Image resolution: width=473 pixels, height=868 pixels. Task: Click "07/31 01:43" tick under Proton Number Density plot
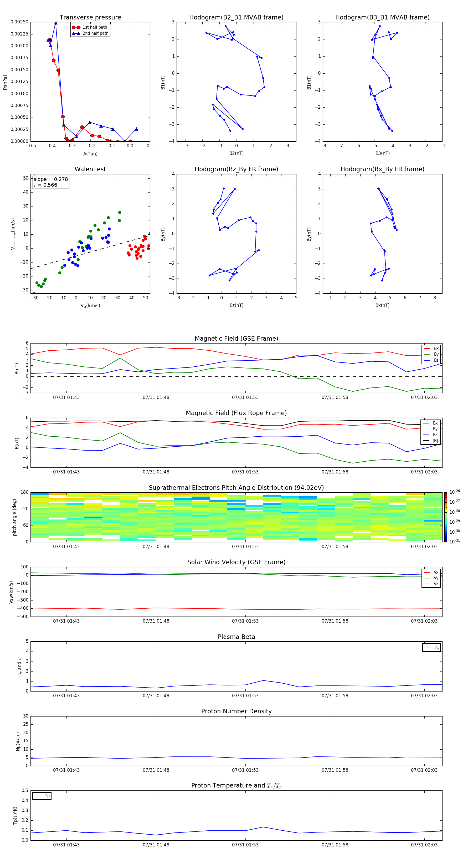click(66, 770)
